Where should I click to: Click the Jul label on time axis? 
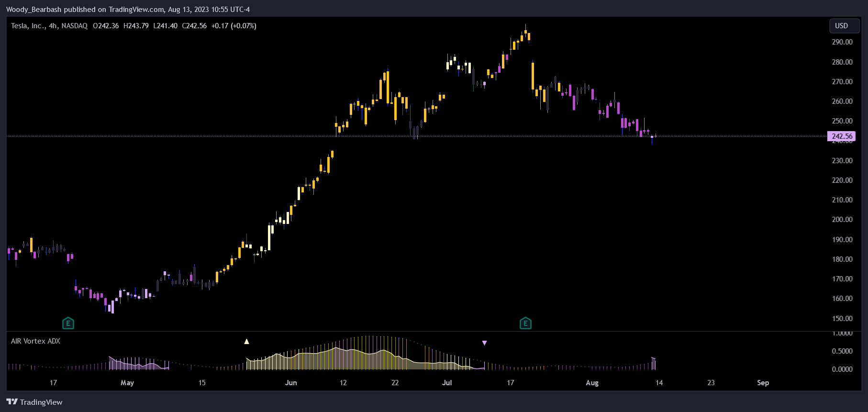(x=447, y=383)
